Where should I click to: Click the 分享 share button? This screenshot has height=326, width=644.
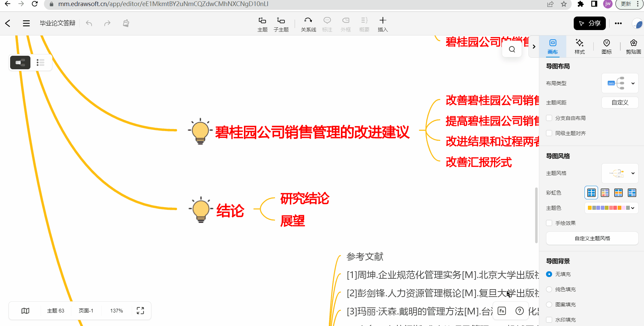click(590, 23)
